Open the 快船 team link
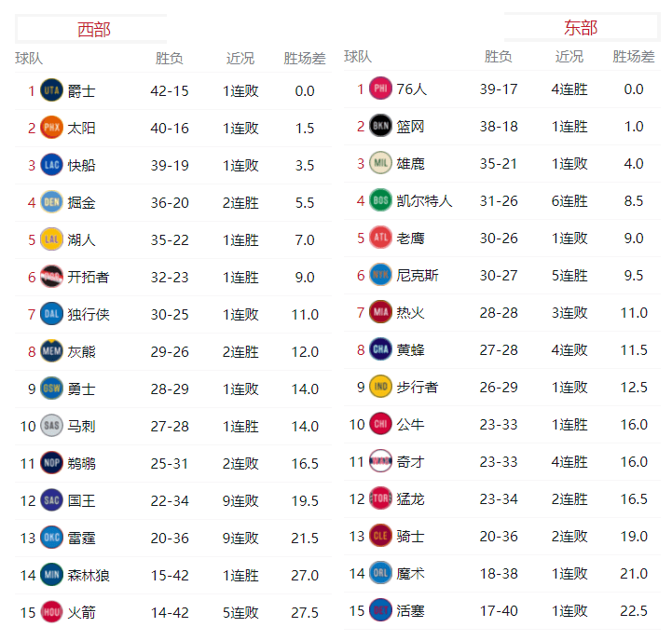This screenshot has width=672, height=641. (x=82, y=166)
